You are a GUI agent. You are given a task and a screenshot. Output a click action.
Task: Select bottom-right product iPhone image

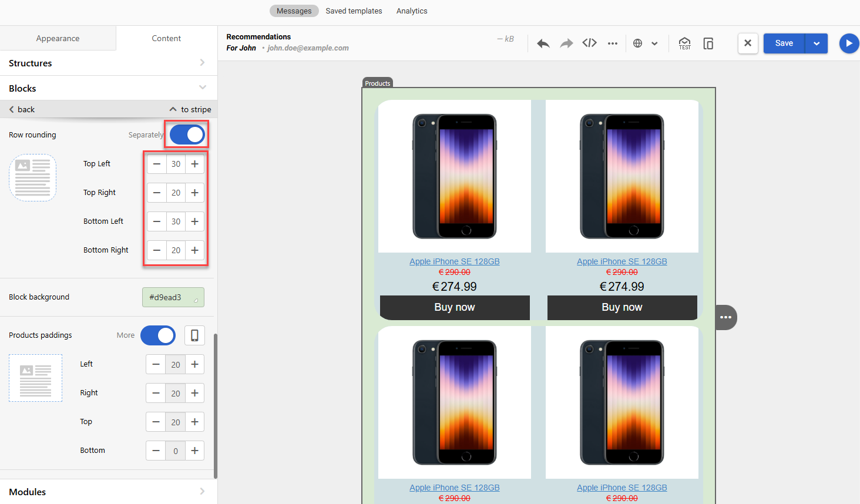click(x=622, y=402)
